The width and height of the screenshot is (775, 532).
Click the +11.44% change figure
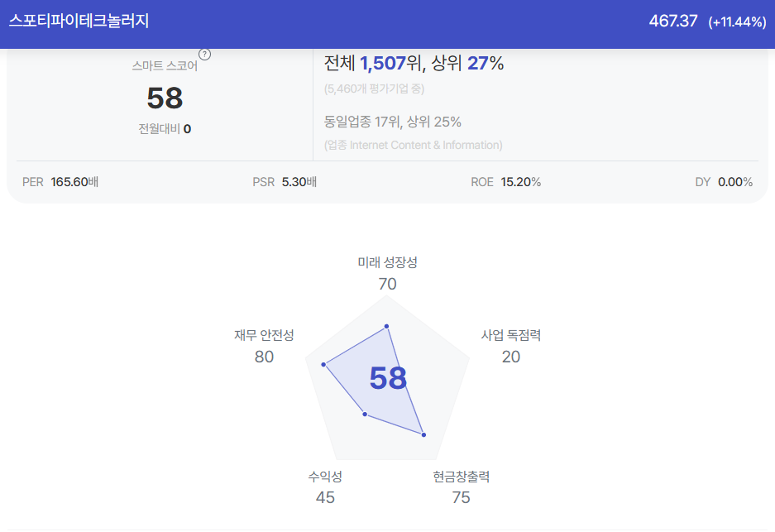[737, 22]
